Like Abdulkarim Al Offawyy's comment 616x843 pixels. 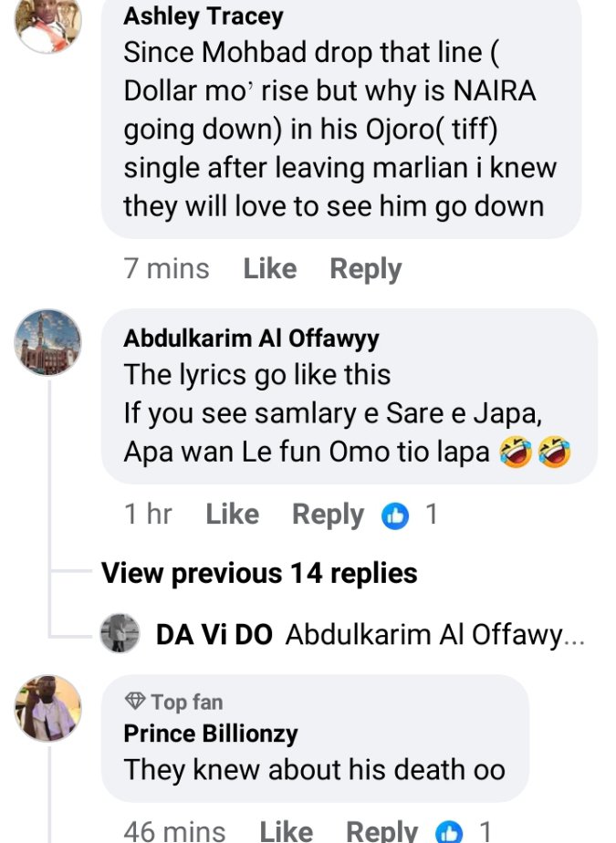click(x=232, y=515)
